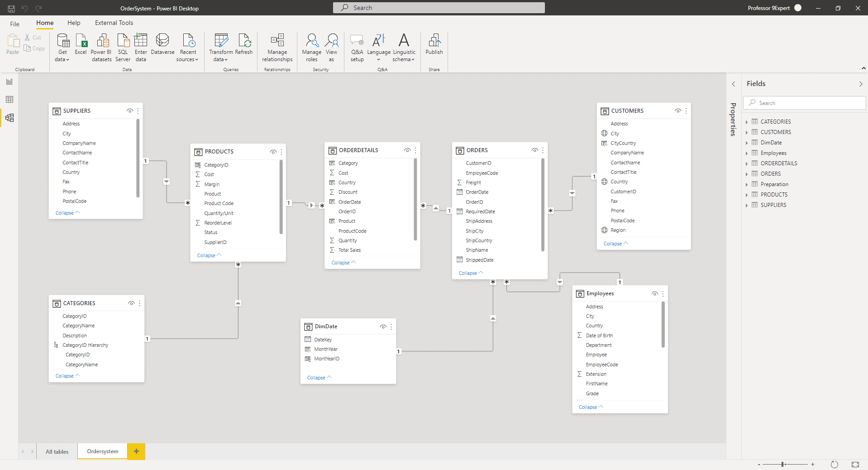Viewport: 868px width, 470px height.
Task: Click inside the Fields search box
Action: 804,103
